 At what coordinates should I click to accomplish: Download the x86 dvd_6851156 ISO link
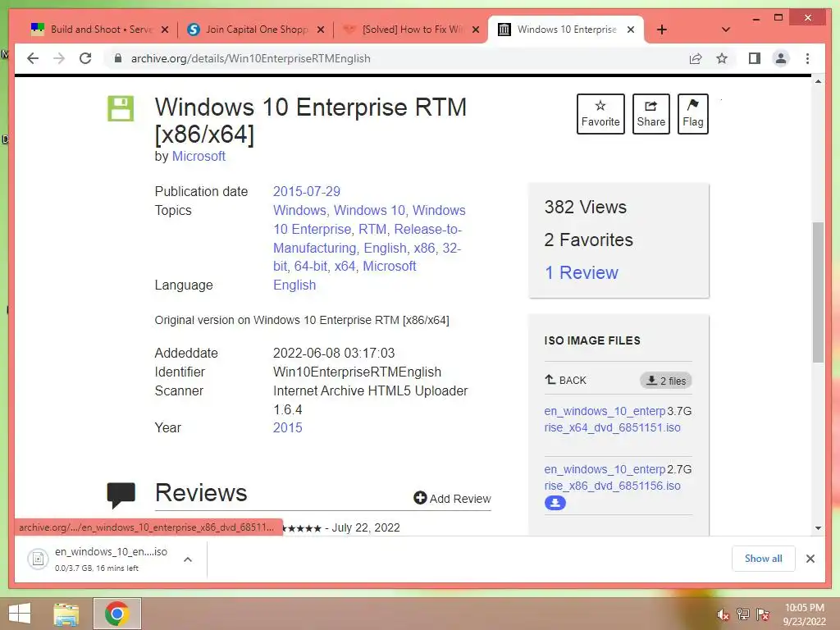point(612,477)
